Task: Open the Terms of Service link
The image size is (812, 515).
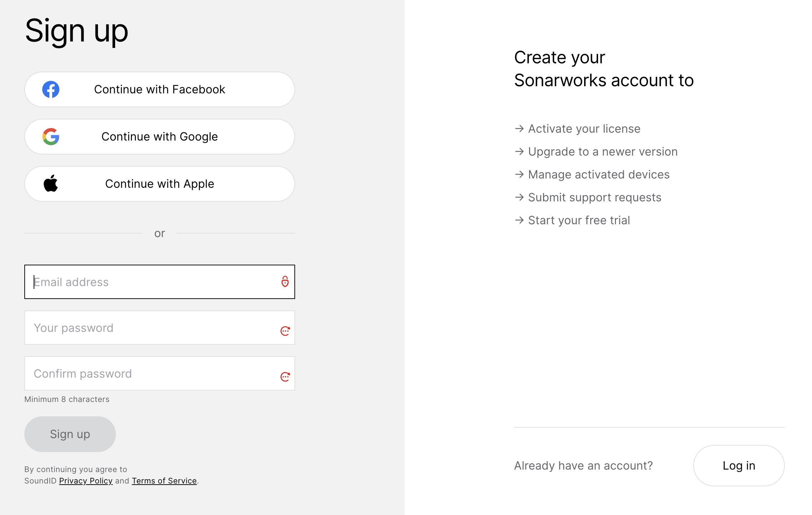Action: pyautogui.click(x=164, y=481)
